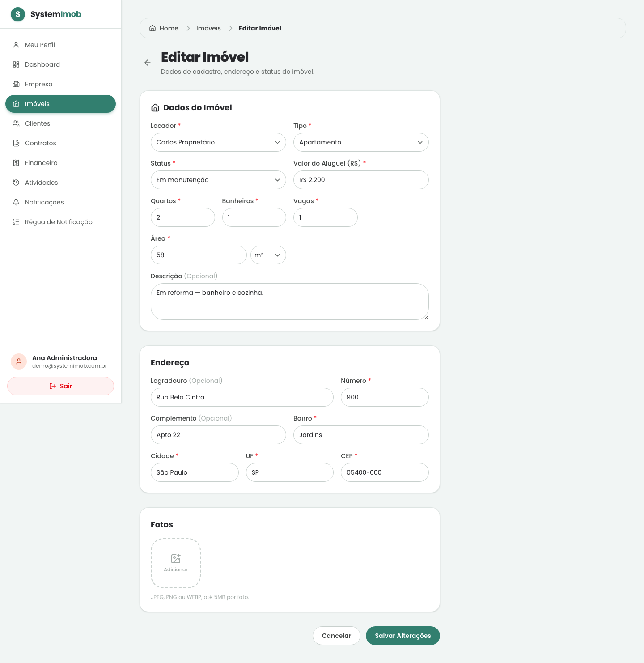
Task: Click the UF field showing SP
Action: [290, 472]
